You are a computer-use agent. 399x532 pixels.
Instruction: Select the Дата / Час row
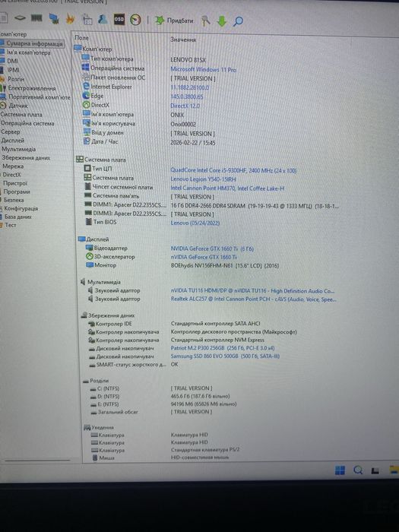pos(149,142)
